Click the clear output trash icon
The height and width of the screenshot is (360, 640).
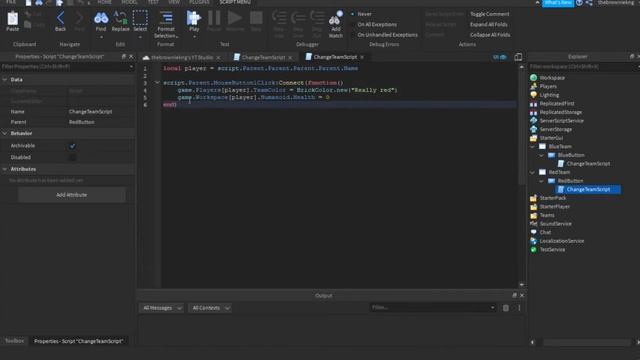pyautogui.click(x=506, y=308)
